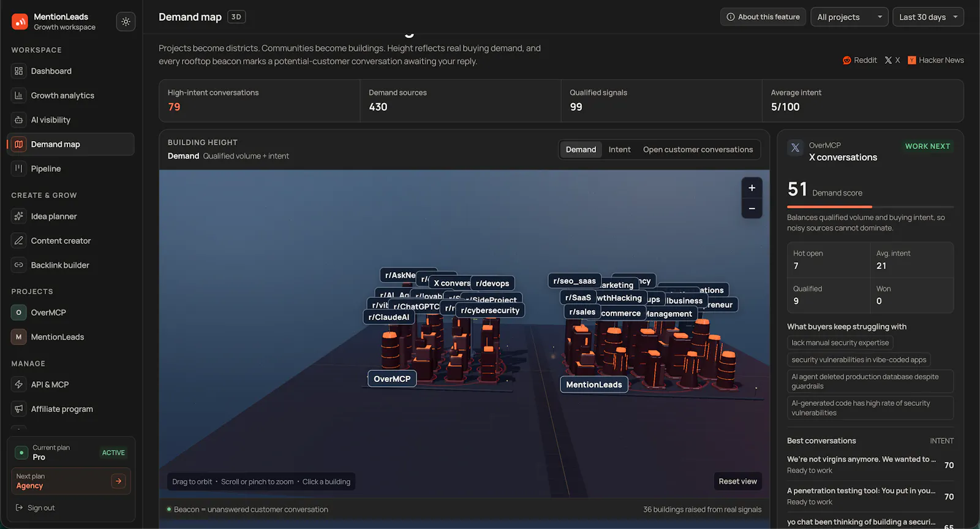Click the r/sales building label
This screenshot has height=529, width=980.
point(582,312)
